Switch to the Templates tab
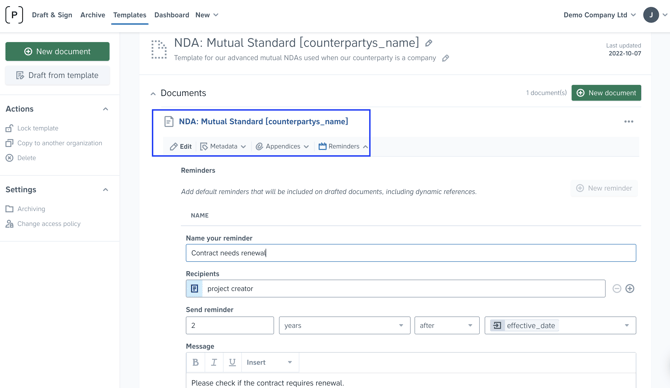Image resolution: width=670 pixels, height=388 pixels. [129, 15]
